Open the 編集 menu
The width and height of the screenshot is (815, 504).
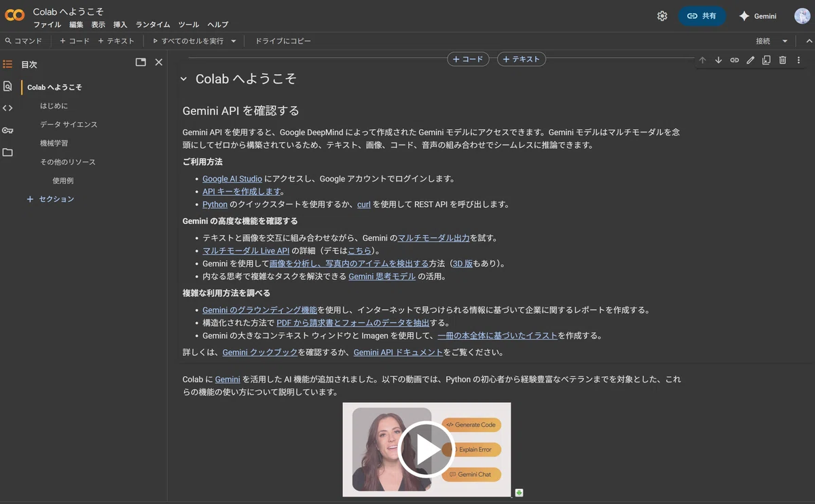(76, 24)
